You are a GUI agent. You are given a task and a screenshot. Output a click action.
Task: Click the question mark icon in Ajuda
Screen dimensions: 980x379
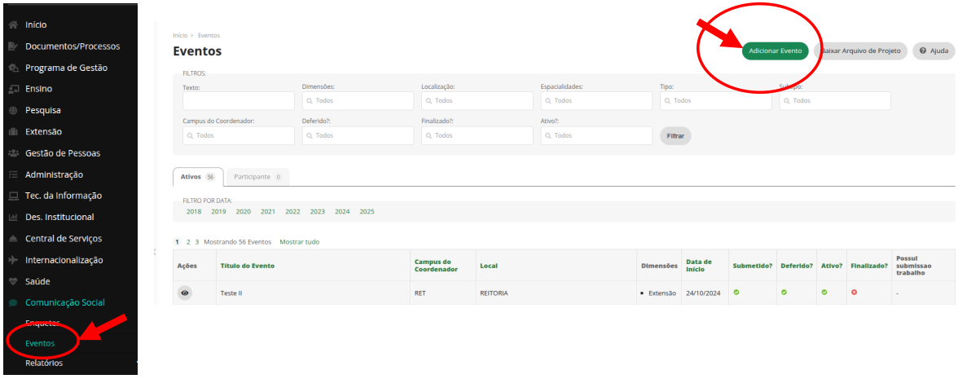click(923, 51)
